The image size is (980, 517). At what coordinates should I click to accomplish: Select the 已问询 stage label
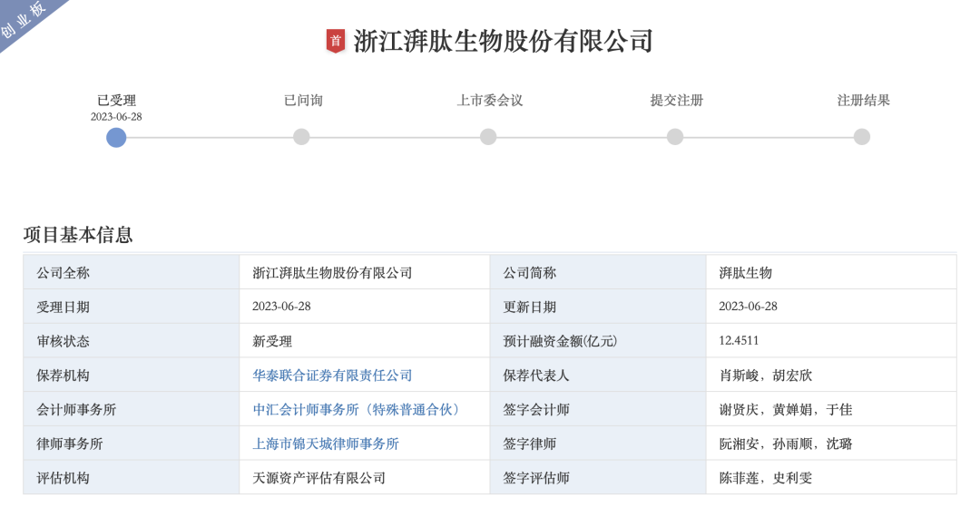click(303, 101)
